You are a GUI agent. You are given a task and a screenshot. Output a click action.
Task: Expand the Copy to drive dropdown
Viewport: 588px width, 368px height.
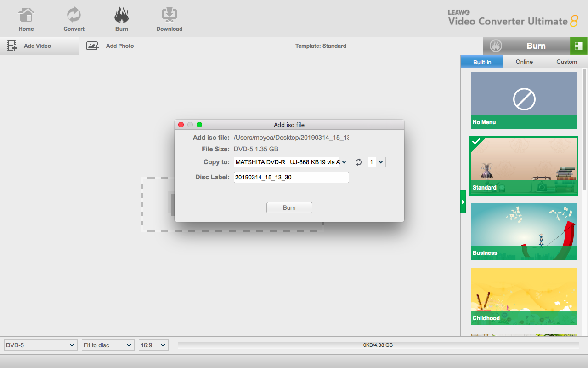click(x=291, y=162)
